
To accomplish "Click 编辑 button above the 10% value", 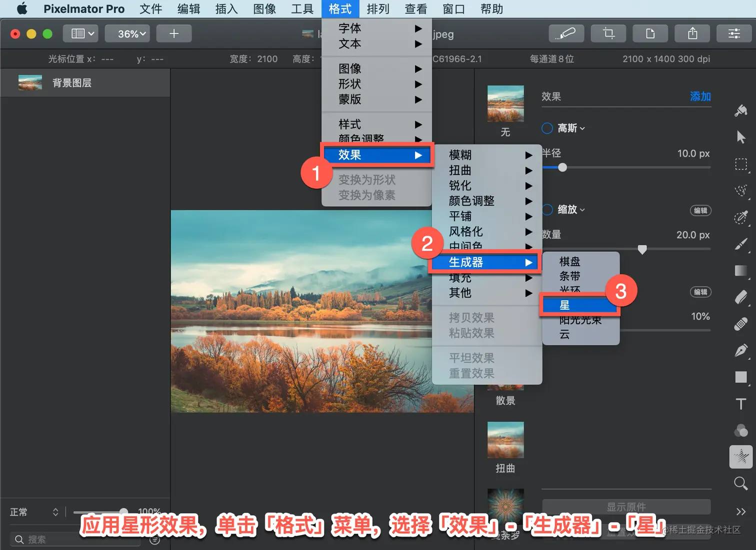I will (700, 292).
